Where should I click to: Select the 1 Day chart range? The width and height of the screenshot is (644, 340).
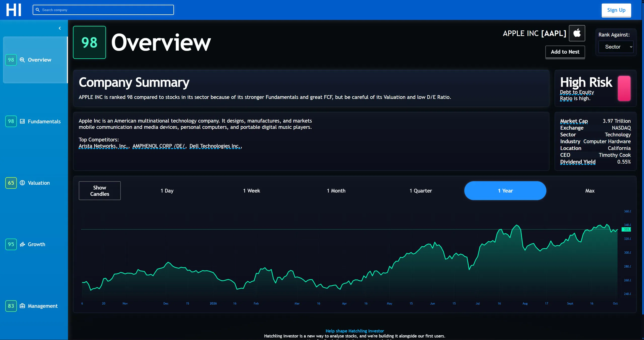[x=167, y=191]
